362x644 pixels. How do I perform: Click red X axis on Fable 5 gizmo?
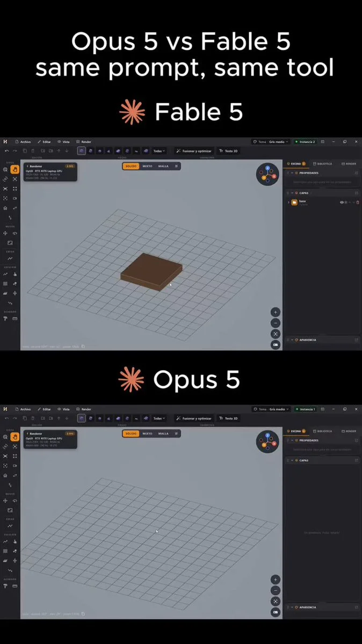pyautogui.click(x=274, y=176)
